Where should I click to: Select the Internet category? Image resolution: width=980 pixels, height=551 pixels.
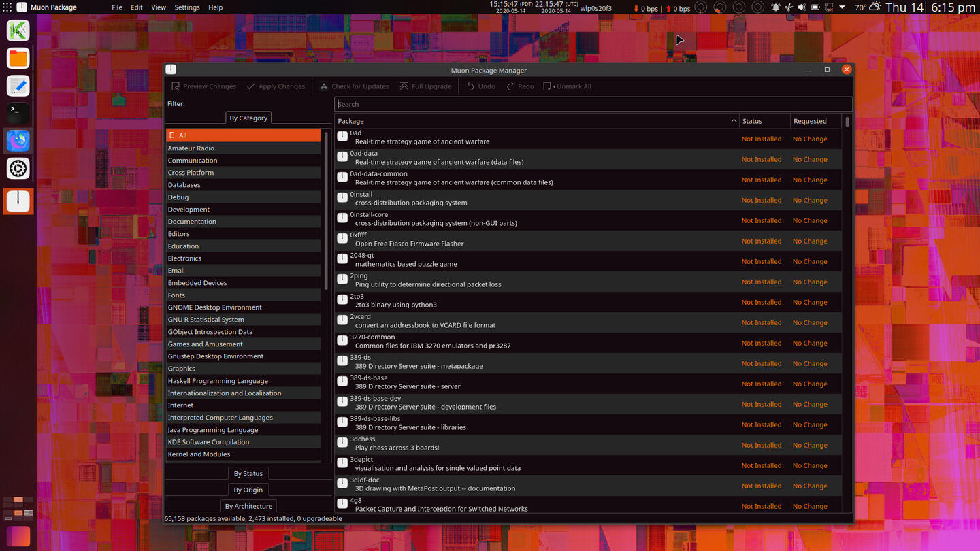(243, 405)
